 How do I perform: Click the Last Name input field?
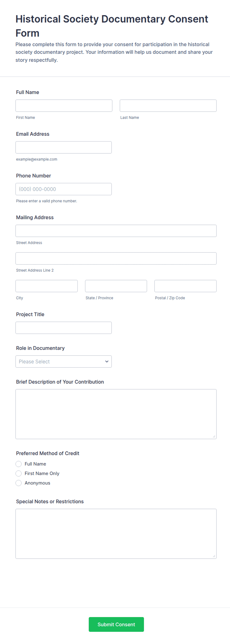pyautogui.click(x=168, y=105)
